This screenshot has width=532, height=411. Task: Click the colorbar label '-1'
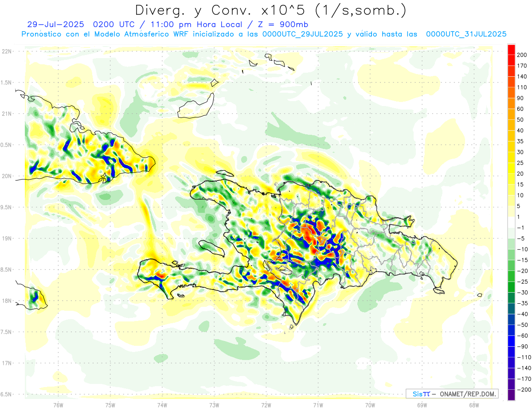[521, 228]
